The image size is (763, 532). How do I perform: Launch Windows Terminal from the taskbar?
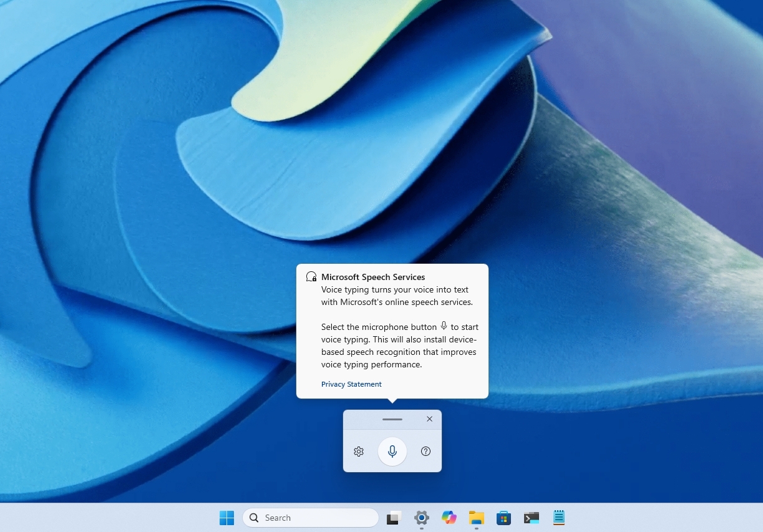click(x=531, y=518)
